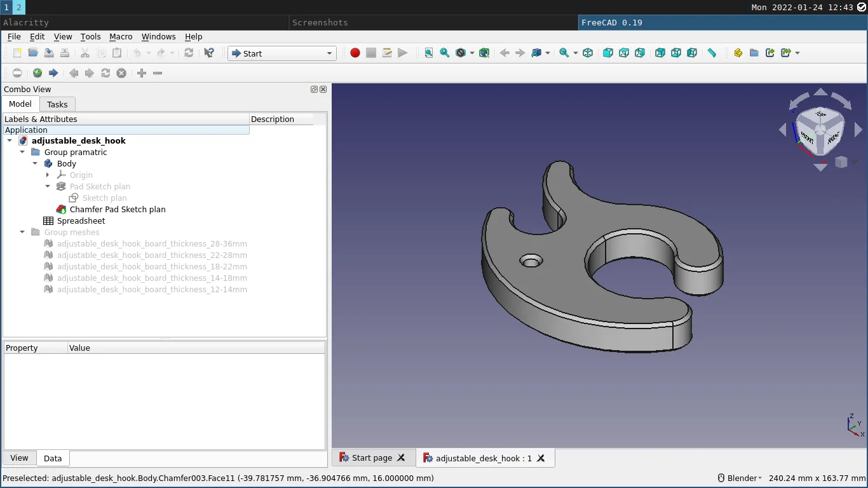Open Blender navigation style dropdown
Image resolution: width=868 pixels, height=488 pixels.
coord(740,478)
